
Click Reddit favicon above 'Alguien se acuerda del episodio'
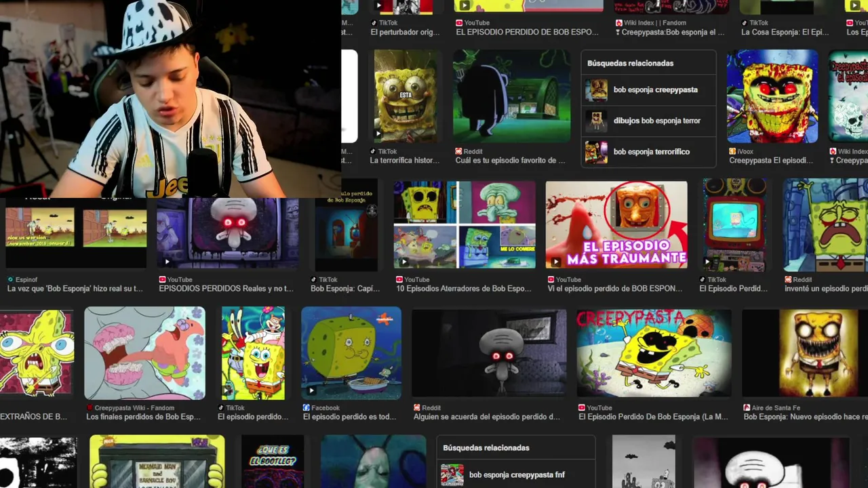tap(417, 408)
